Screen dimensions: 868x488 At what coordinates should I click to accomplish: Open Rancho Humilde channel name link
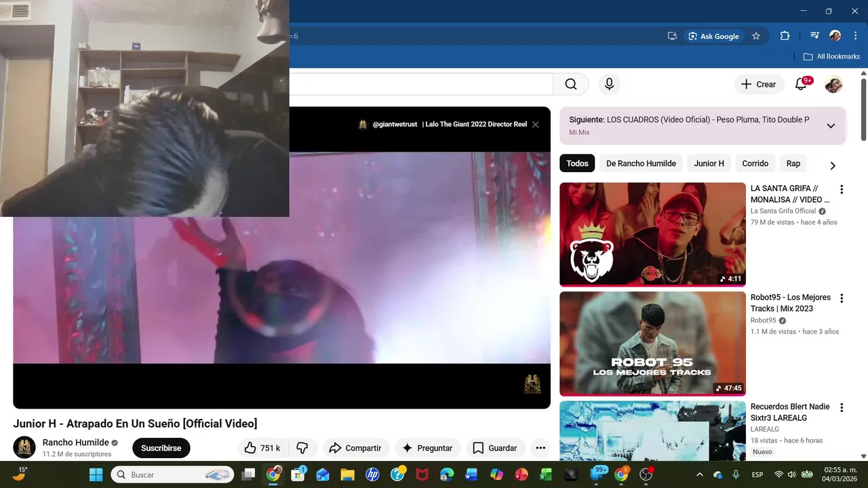[x=75, y=443]
